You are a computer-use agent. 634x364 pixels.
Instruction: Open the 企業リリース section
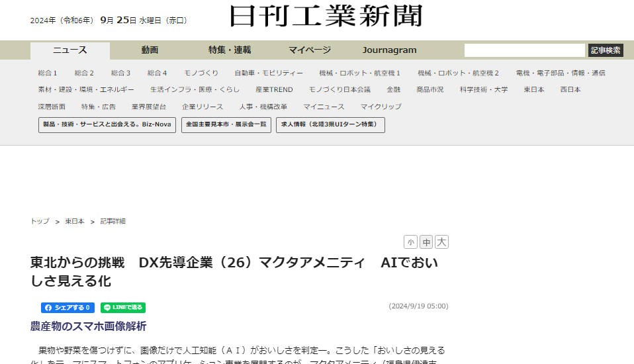[x=203, y=107]
